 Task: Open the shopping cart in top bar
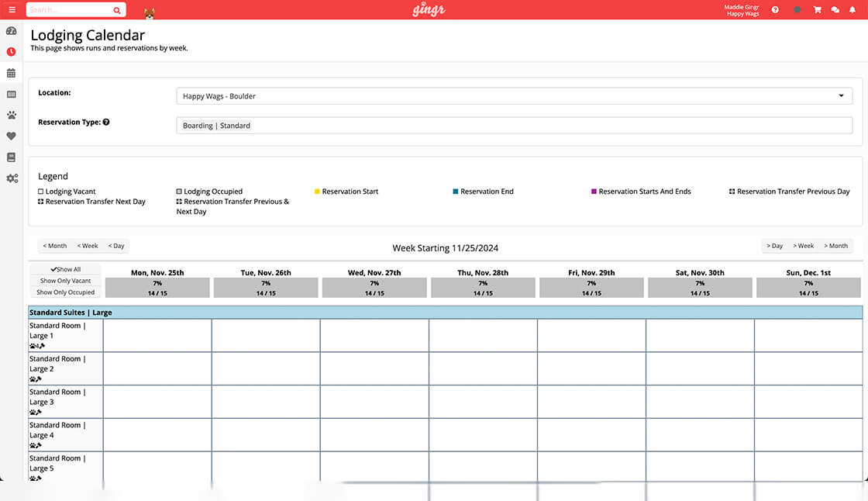pyautogui.click(x=817, y=9)
